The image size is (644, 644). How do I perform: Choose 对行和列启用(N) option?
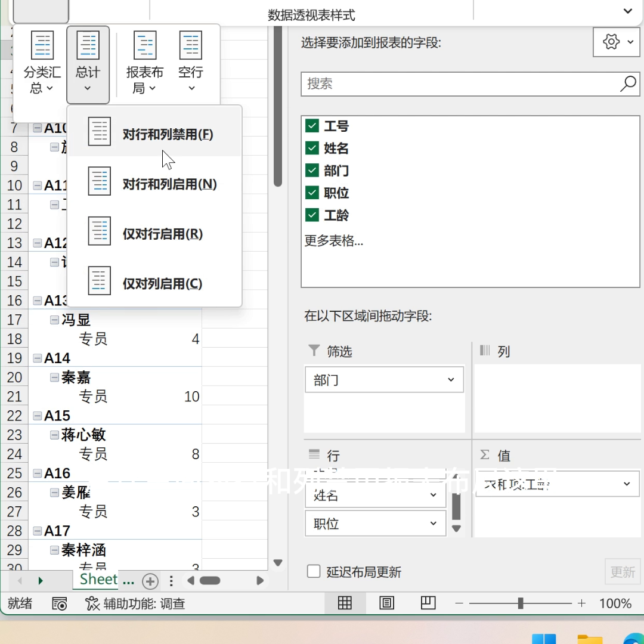[154, 183]
